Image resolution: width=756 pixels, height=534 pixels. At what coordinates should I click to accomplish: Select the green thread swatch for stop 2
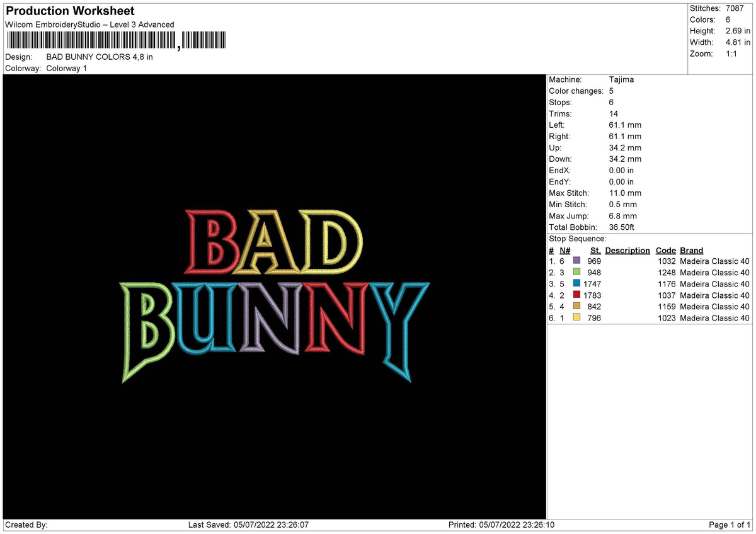pos(577,272)
